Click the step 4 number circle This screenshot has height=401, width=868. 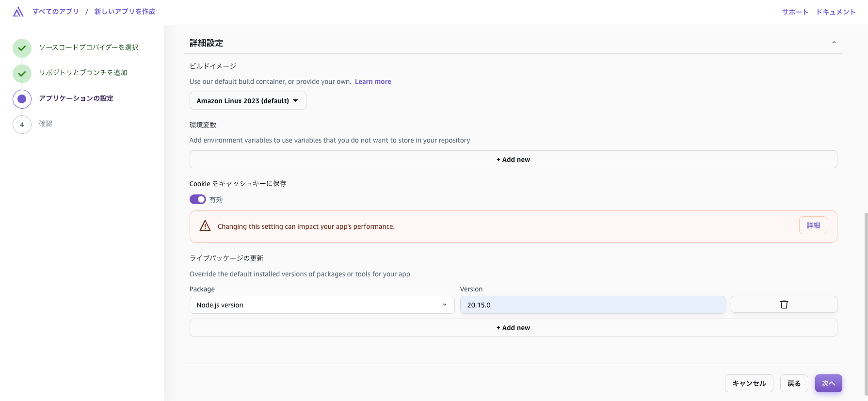coord(22,125)
